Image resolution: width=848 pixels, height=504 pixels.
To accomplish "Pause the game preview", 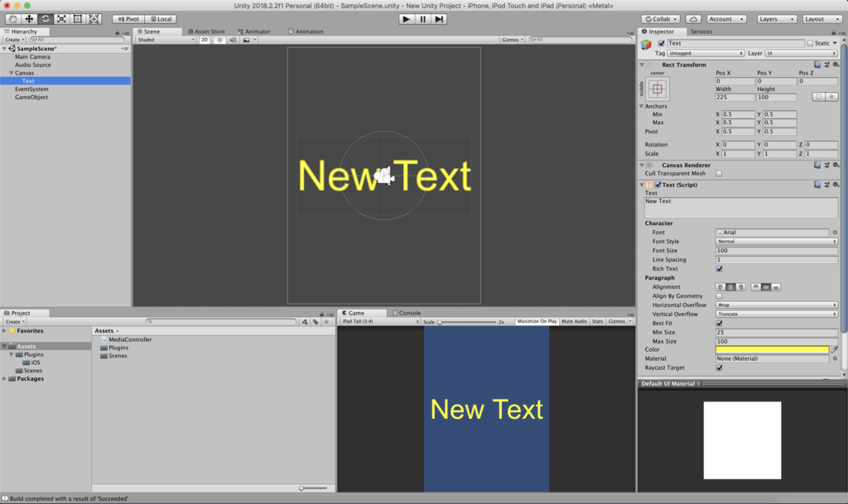I will click(x=423, y=19).
